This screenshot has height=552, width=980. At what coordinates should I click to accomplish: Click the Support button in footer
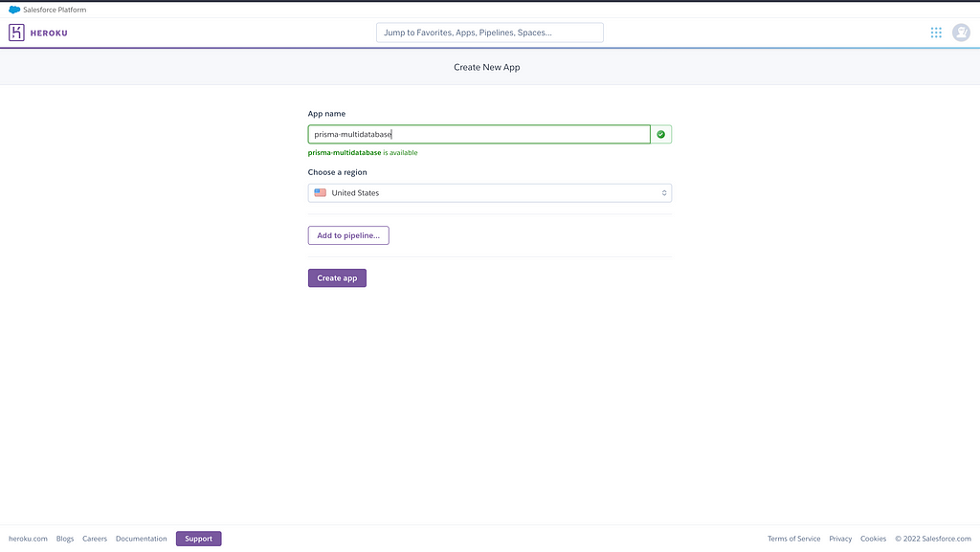199,539
